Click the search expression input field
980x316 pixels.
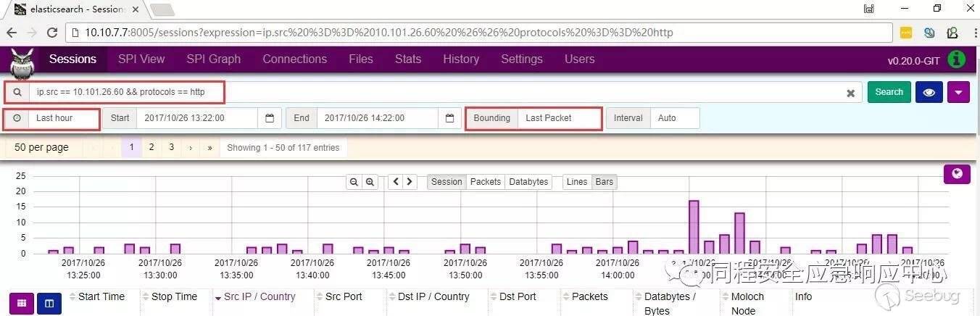coord(444,92)
